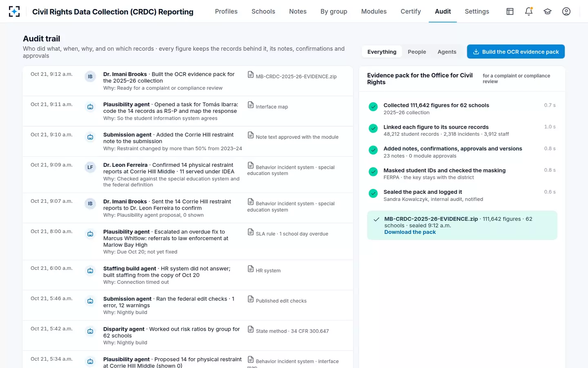Click 'Oct 21, 8:00 a.m.' timestamp
This screenshot has height=368, width=588.
point(51,231)
